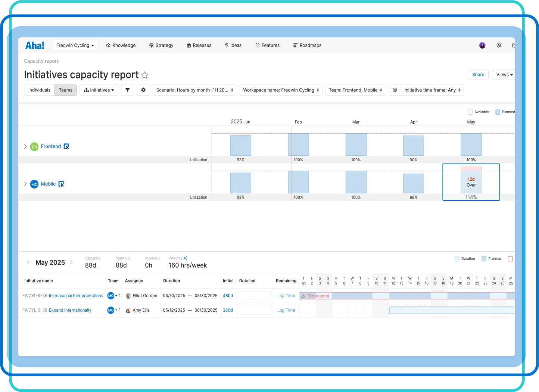539x392 pixels.
Task: Select Frontend January capacity bar
Action: 241,145
